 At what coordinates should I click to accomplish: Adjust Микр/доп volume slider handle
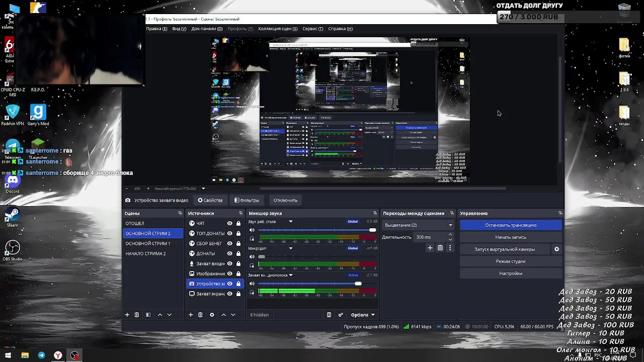click(x=262, y=256)
